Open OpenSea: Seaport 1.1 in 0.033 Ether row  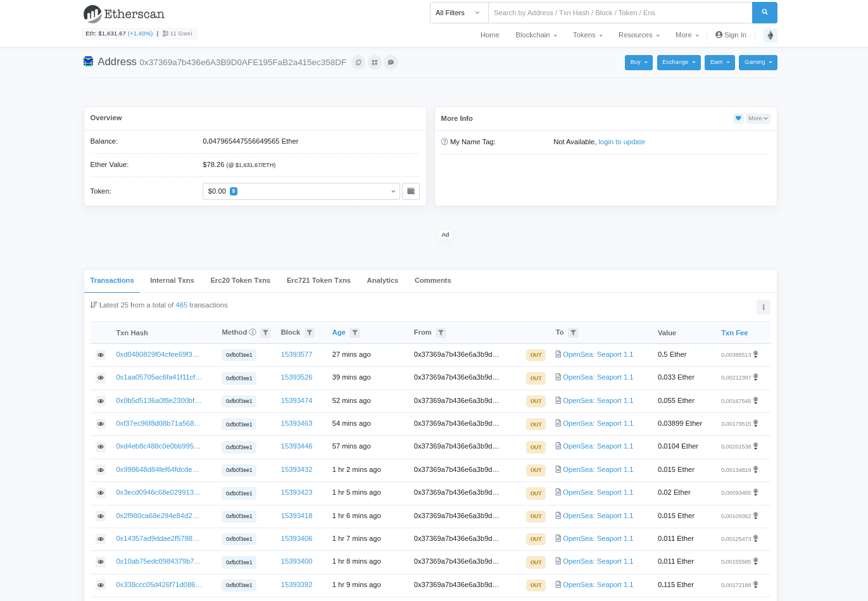point(598,377)
